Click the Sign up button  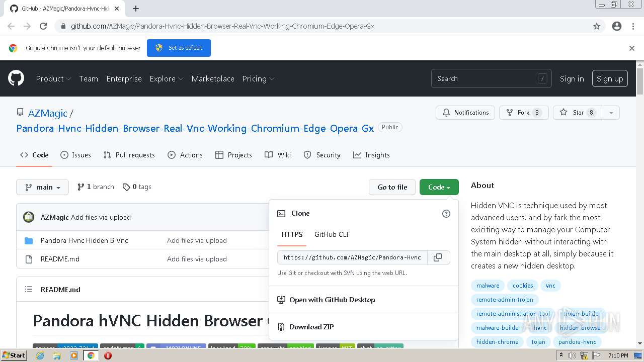[x=610, y=78]
